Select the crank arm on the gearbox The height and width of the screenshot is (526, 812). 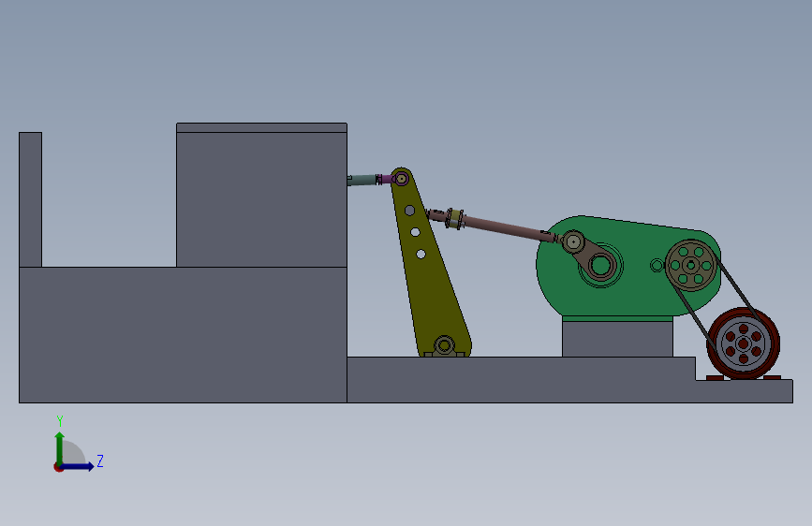(x=590, y=256)
